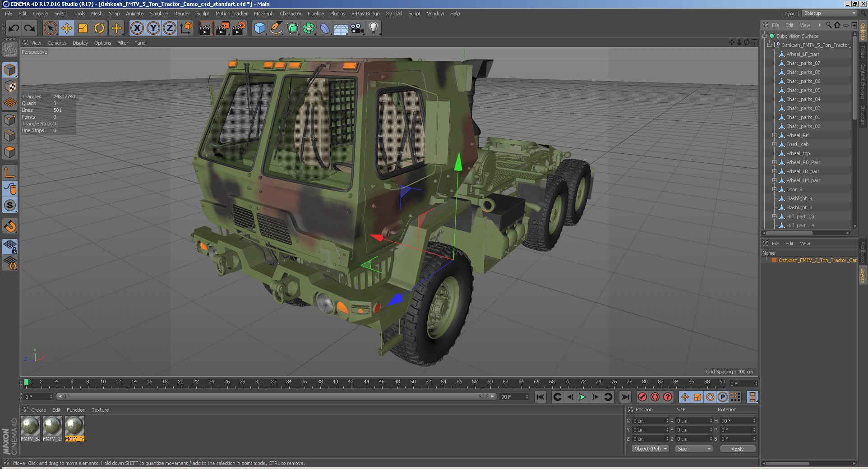Collapse Oshkosh_FMTV_5_Ton_Tractor null node
This screenshot has width=868, height=469.
770,45
